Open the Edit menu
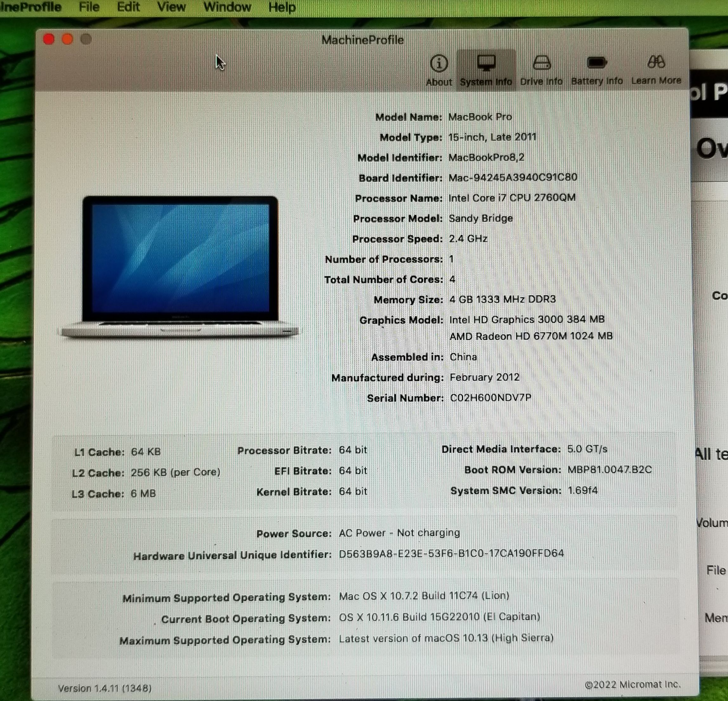 pyautogui.click(x=128, y=7)
